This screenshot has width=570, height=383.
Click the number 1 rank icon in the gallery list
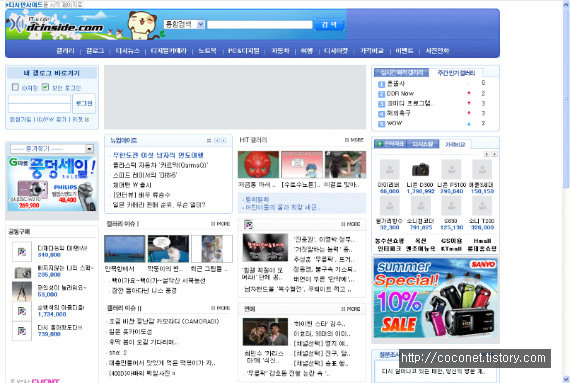(x=381, y=84)
